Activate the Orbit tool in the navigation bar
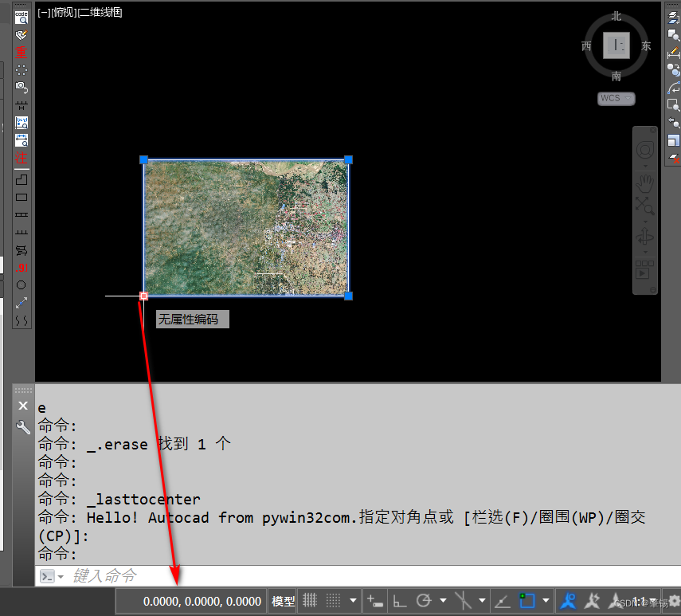The image size is (681, 616). [645, 236]
